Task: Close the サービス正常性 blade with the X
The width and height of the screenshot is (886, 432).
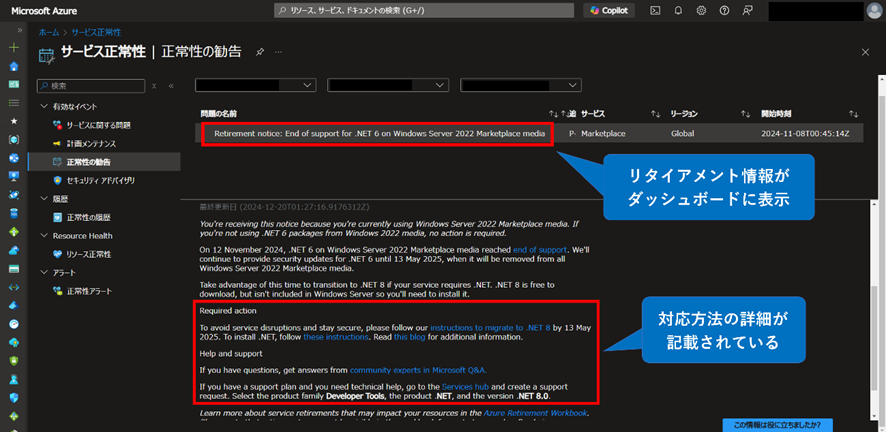Action: pos(865,52)
